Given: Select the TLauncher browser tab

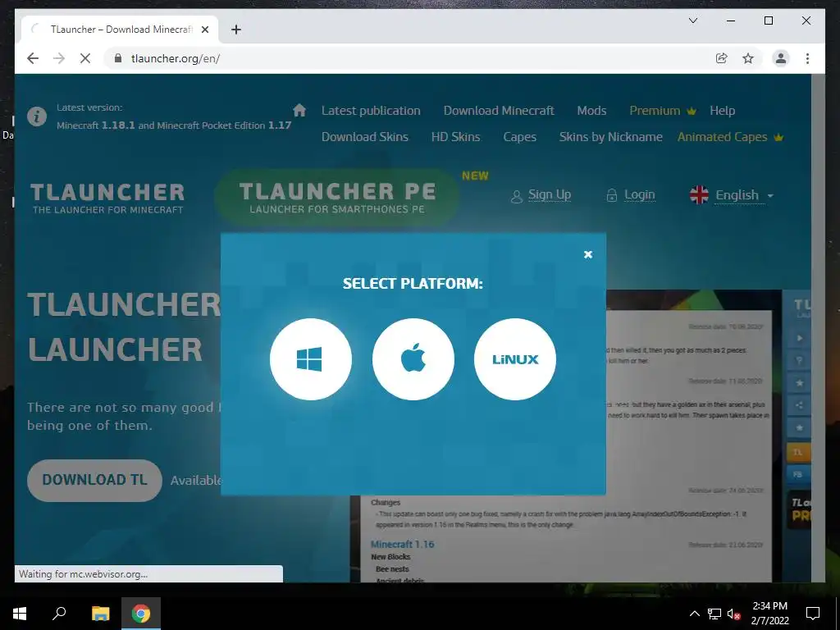Looking at the screenshot, I should (120, 30).
